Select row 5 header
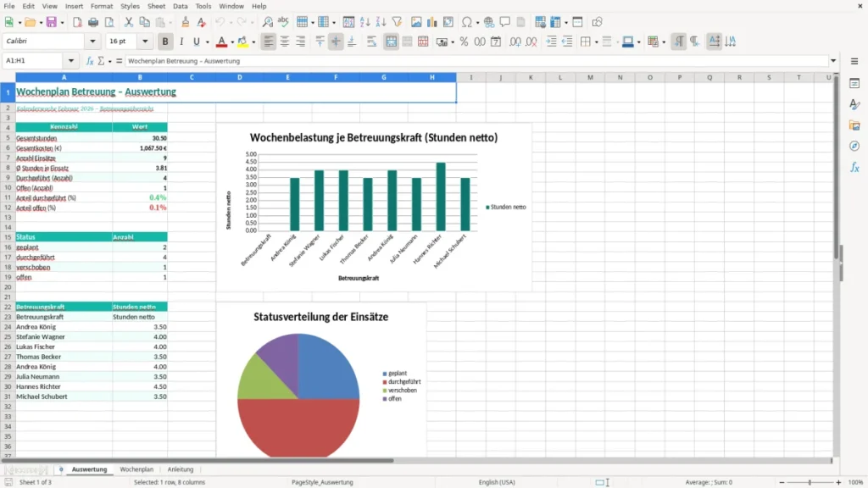This screenshot has width=868, height=488. 8,138
